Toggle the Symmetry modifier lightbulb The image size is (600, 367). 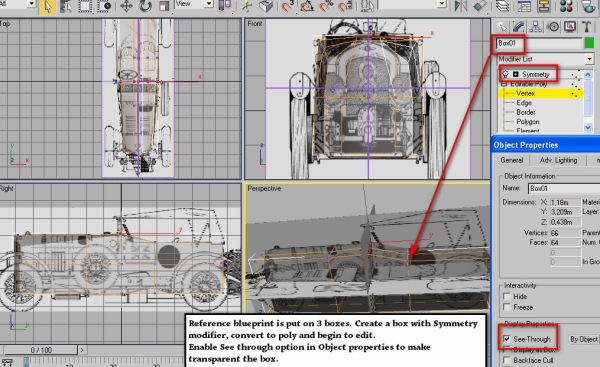tap(505, 74)
